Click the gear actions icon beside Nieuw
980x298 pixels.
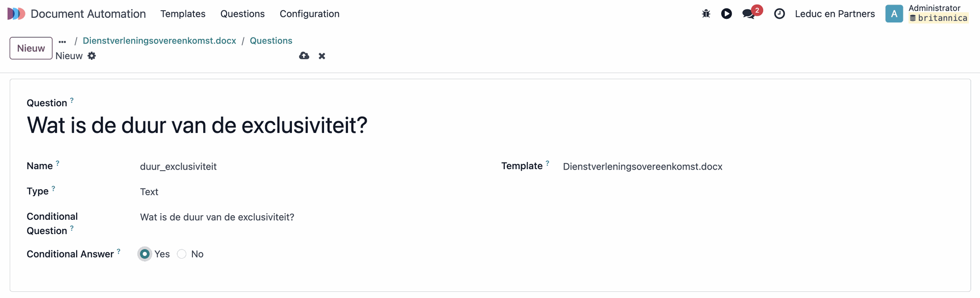coord(92,56)
